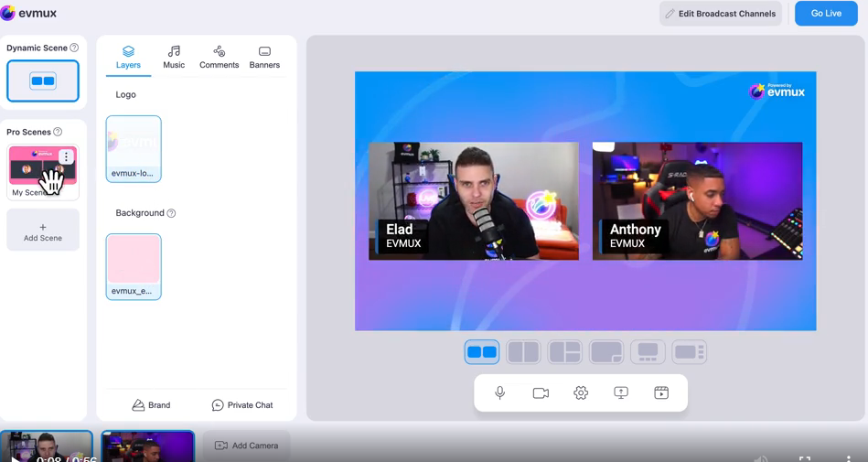Start screen sharing
The height and width of the screenshot is (462, 868).
coord(621,392)
